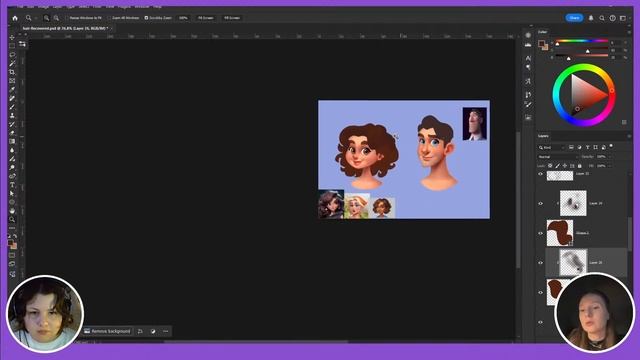Image resolution: width=640 pixels, height=360 pixels.
Task: Click the Lock All padlock icon
Action: pyautogui.click(x=580, y=166)
